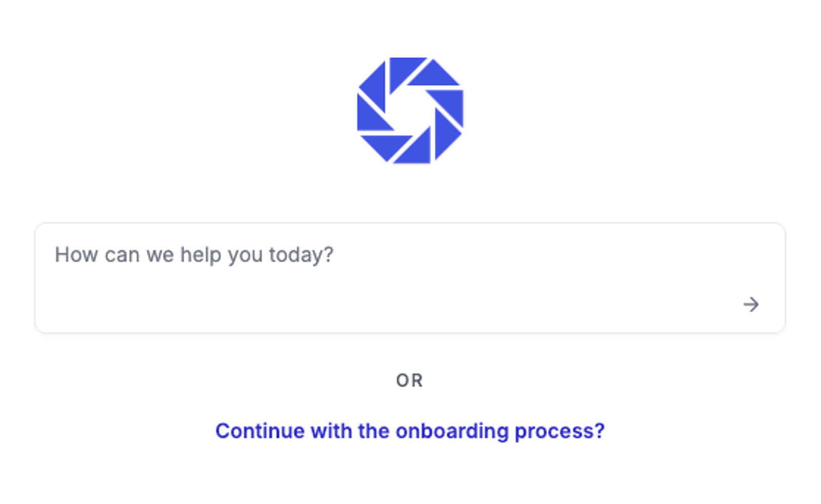Click the OR separator text
Viewport: 821px width, 504px height.
pos(410,380)
